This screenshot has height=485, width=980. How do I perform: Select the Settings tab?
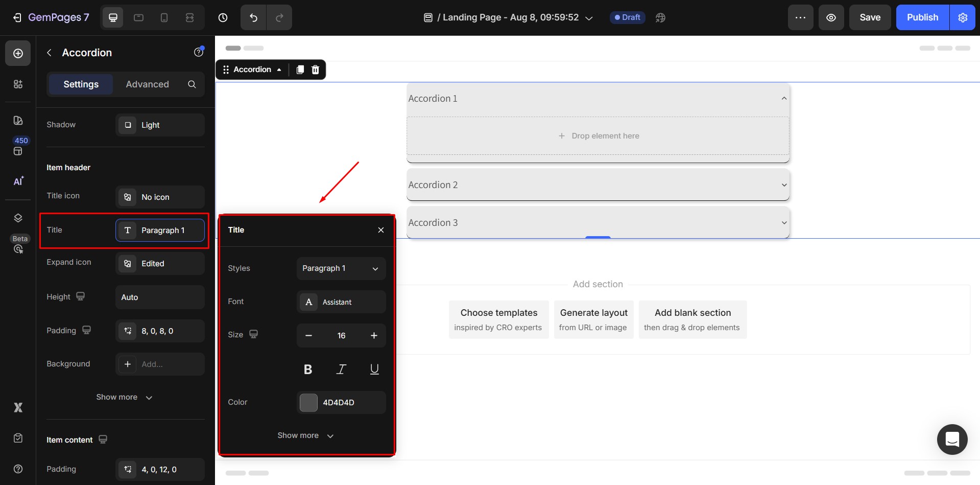click(81, 84)
